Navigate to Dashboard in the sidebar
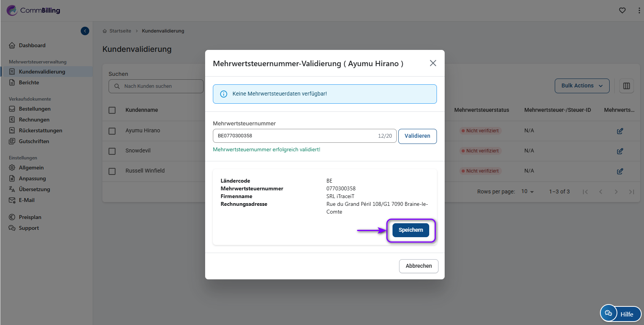The image size is (644, 325). coord(32,45)
